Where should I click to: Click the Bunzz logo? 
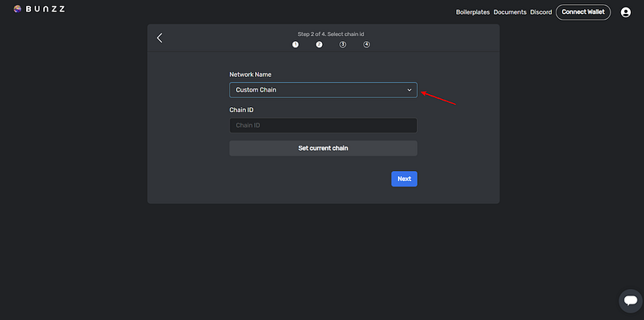tap(39, 9)
